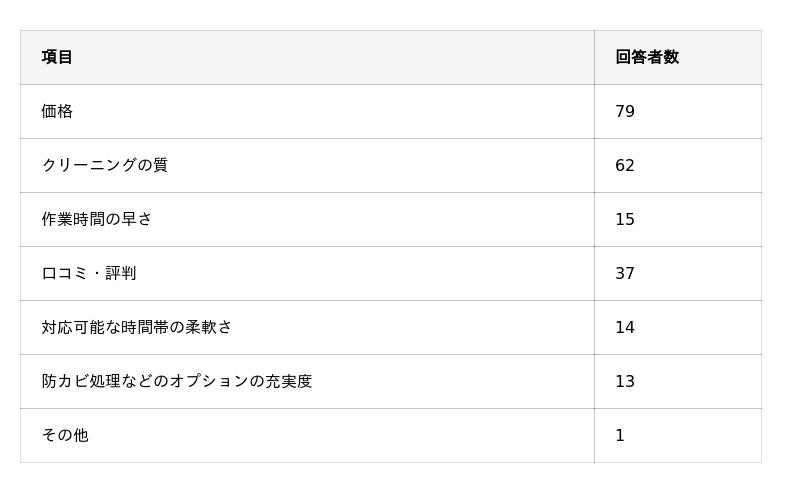
Task: Click the 回答者数 column header
Action: 647,57
